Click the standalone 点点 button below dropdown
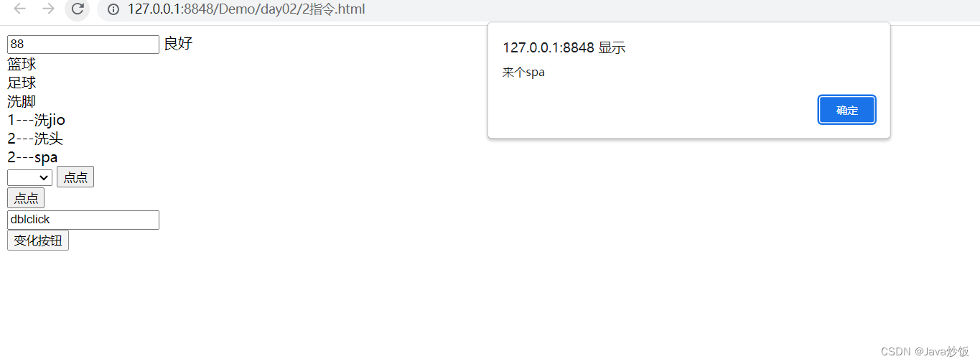 (x=26, y=198)
